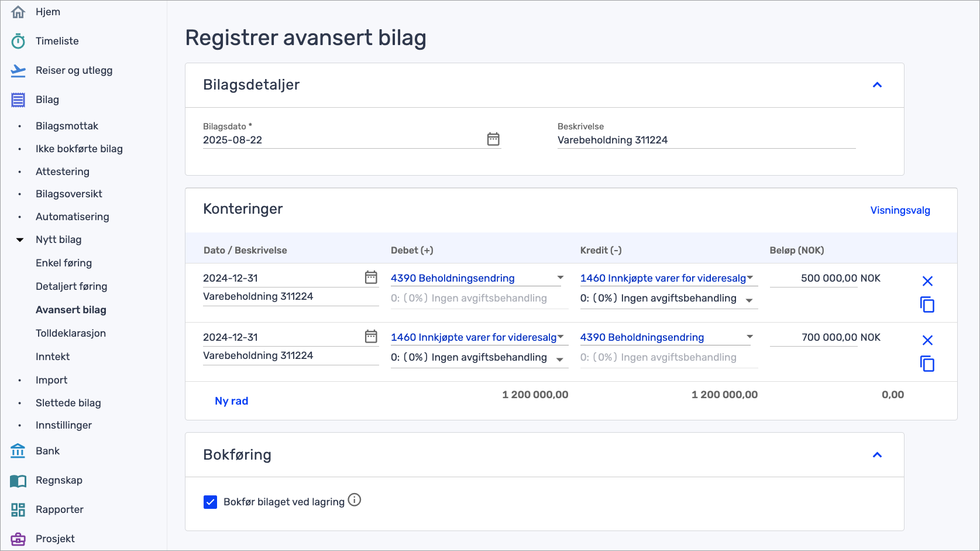Open the Bilagsdato calendar picker
The image size is (980, 551).
click(x=493, y=139)
